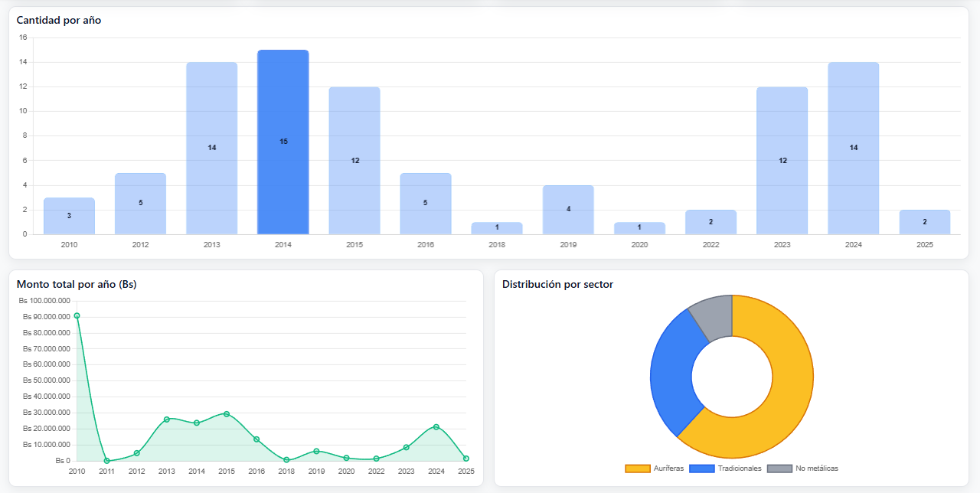Hide Tradicionales via its legend label
Viewport: 980px width, 493px height.
coord(739,469)
